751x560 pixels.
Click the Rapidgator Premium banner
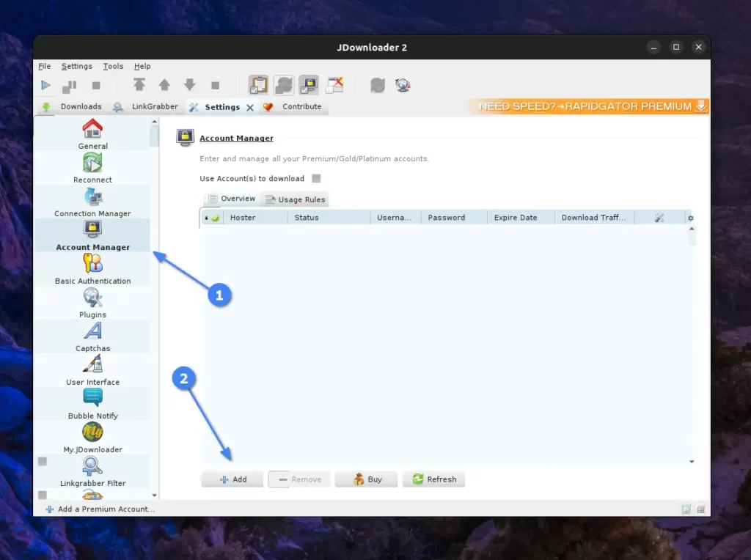[589, 106]
